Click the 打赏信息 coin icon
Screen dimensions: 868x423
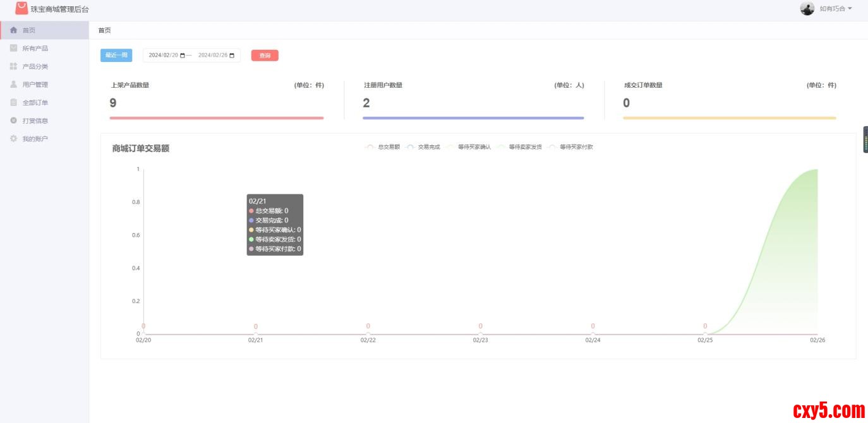13,121
